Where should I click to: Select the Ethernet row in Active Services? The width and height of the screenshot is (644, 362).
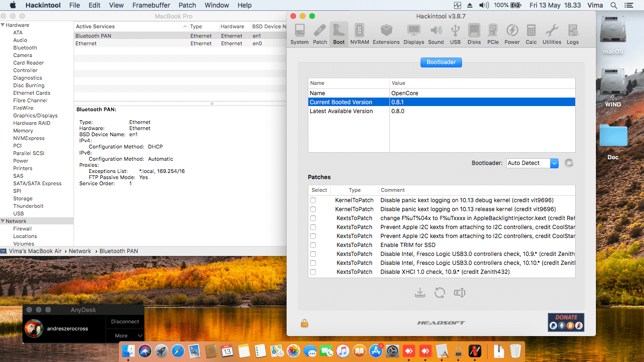tap(180, 43)
